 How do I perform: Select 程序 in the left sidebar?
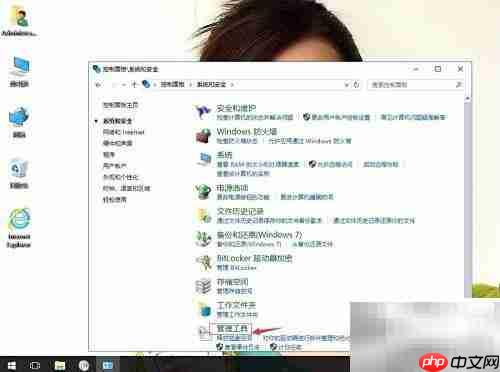pyautogui.click(x=109, y=155)
